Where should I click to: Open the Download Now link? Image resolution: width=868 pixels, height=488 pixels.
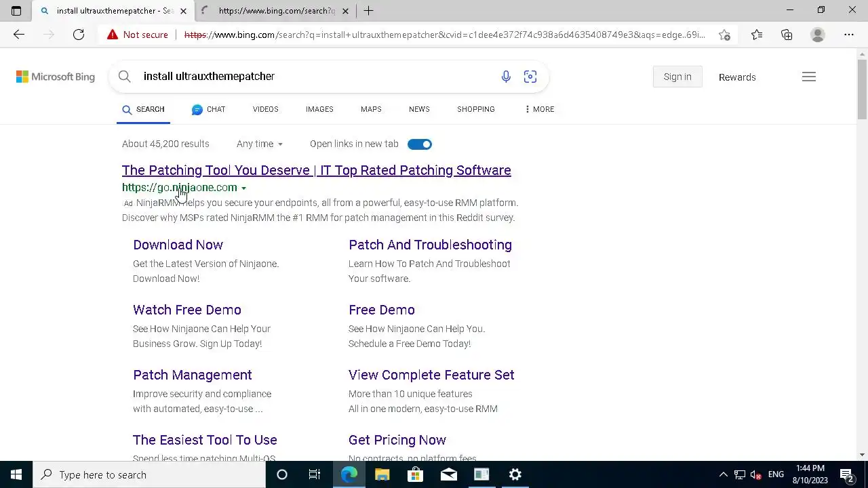[178, 245]
